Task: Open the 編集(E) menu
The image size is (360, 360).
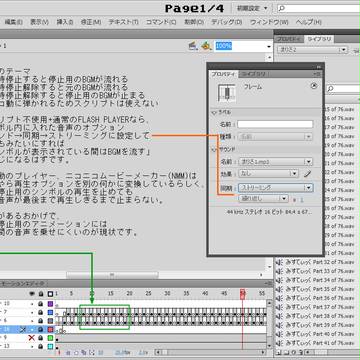Action: coord(13,22)
